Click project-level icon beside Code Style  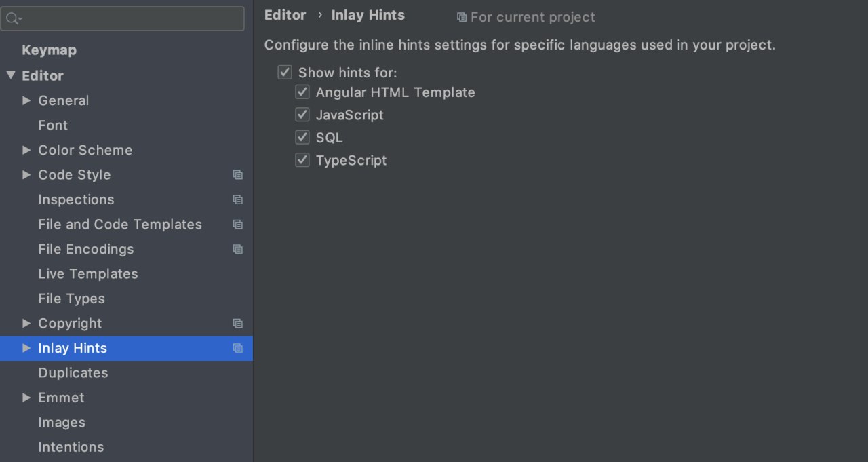tap(237, 175)
